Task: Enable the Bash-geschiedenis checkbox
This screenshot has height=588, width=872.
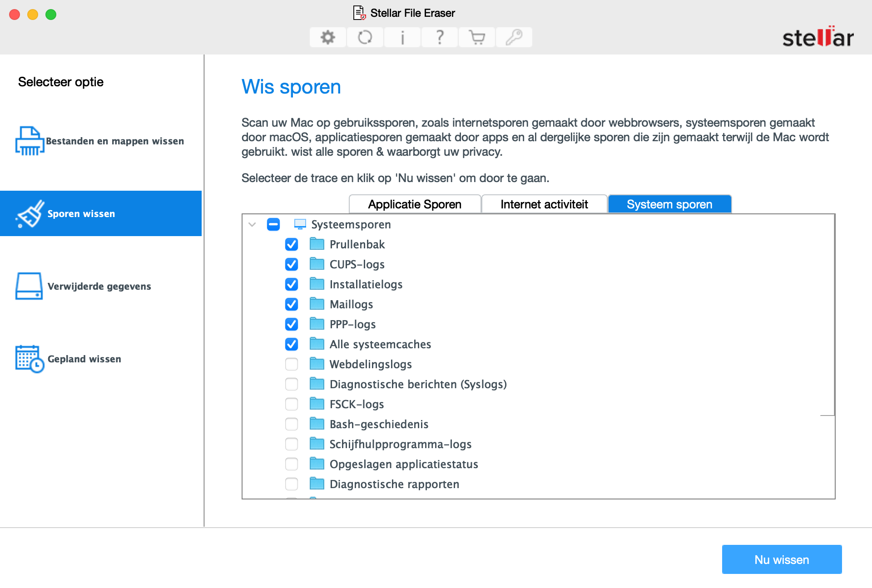Action: click(x=292, y=424)
